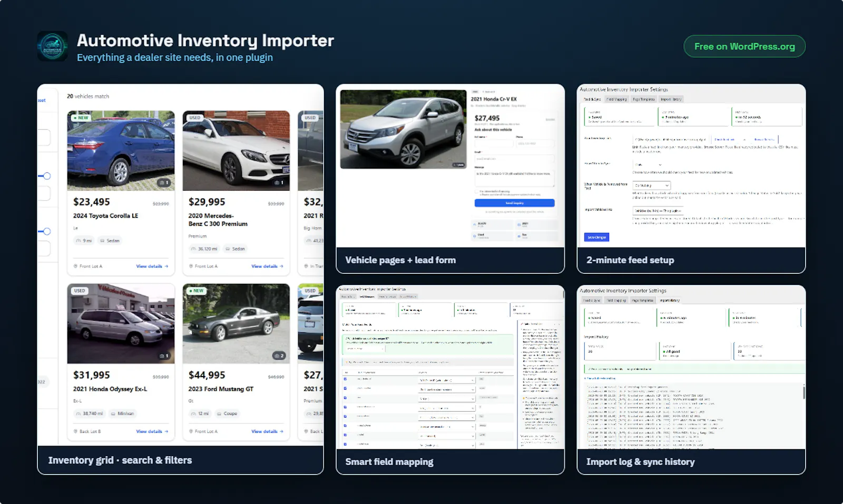This screenshot has height=504, width=843.
Task: Toggle first row checkbox in field mapping table
Action: click(346, 379)
